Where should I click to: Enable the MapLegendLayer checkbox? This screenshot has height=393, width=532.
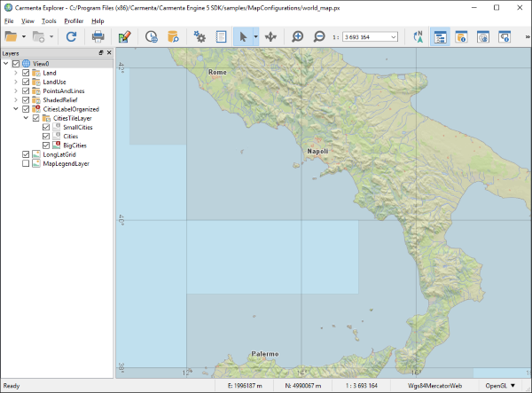tap(26, 163)
